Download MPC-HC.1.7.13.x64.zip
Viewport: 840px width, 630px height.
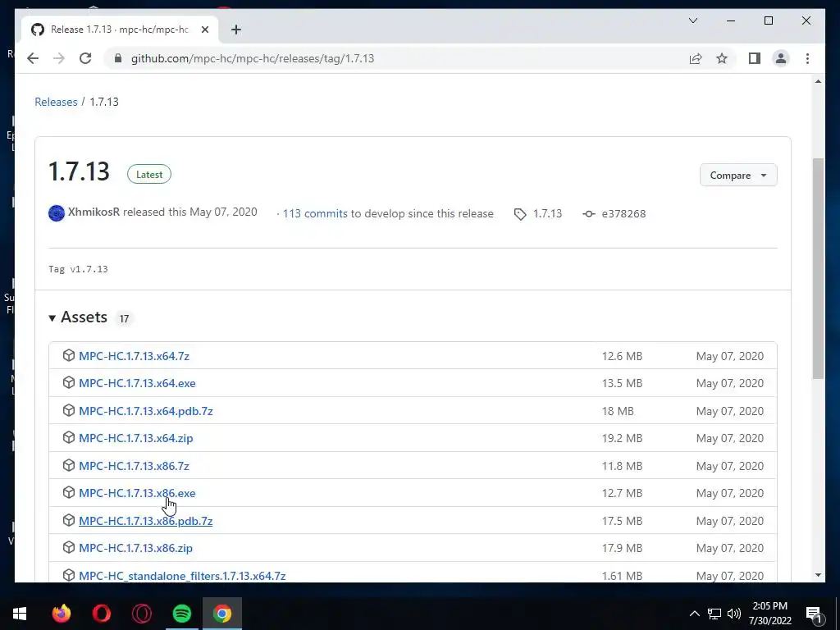coord(135,438)
